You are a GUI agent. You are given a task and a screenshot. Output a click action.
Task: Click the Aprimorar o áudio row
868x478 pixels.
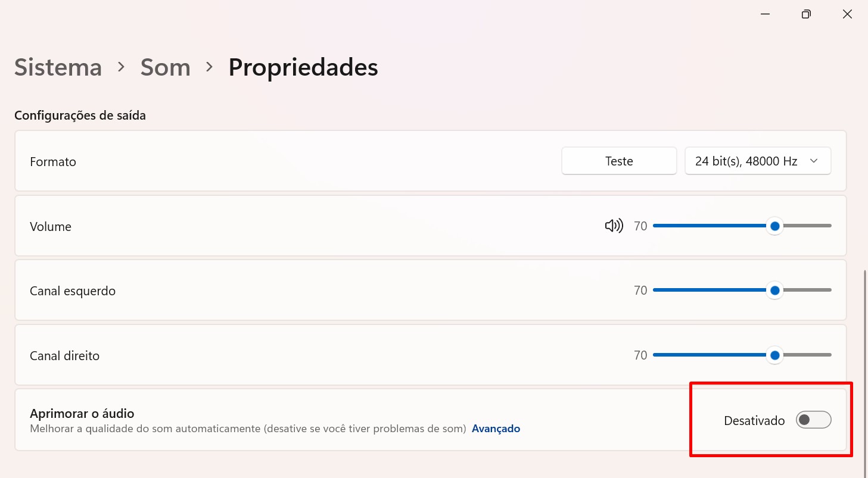tap(298, 420)
